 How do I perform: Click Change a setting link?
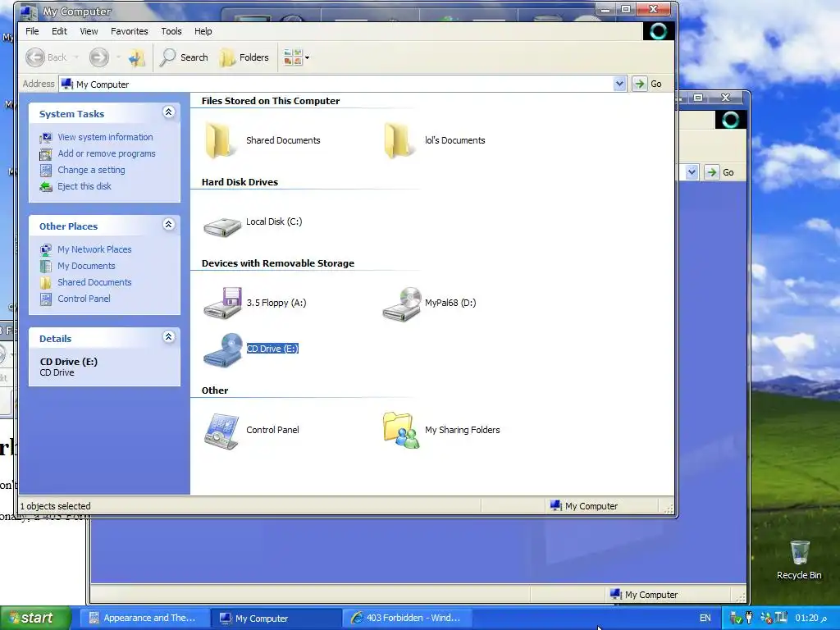[x=91, y=170]
